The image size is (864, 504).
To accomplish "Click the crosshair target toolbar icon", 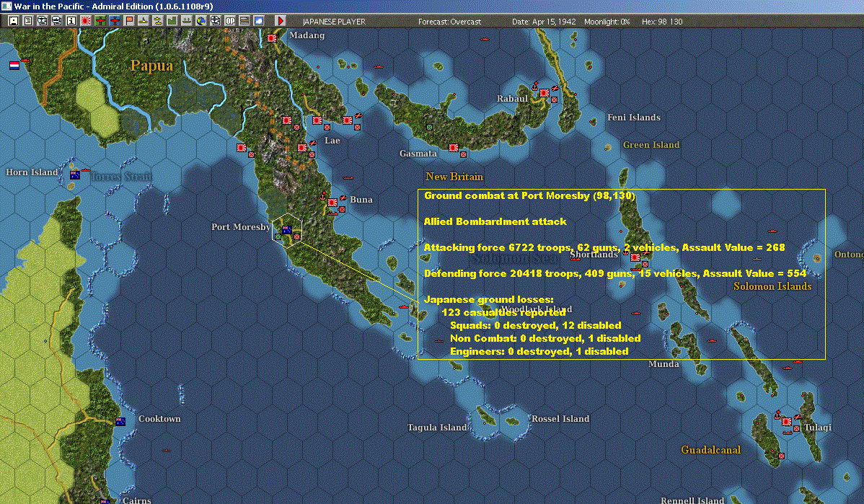I will point(216,21).
